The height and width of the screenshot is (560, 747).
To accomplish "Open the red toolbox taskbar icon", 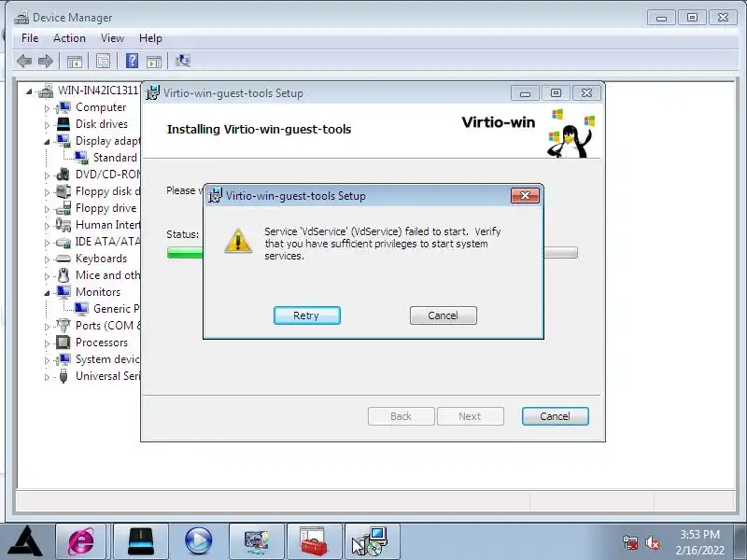I will coord(314,541).
